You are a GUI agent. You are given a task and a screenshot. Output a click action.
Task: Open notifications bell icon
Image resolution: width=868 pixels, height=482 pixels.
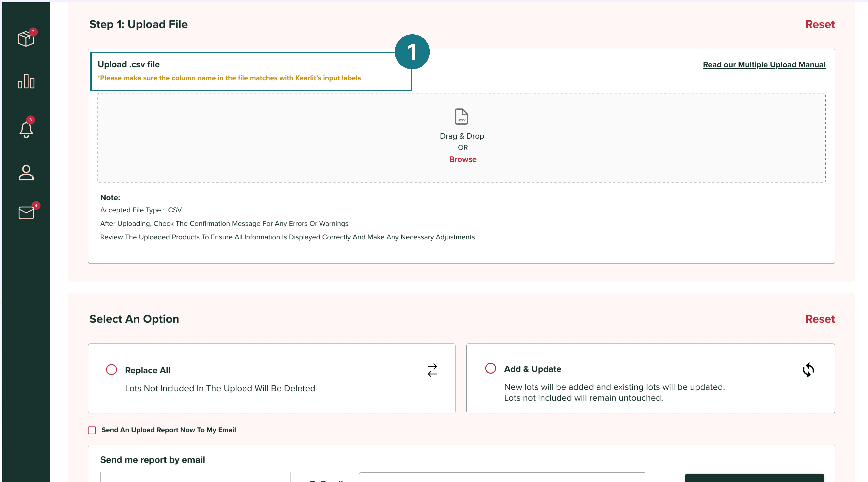26,129
